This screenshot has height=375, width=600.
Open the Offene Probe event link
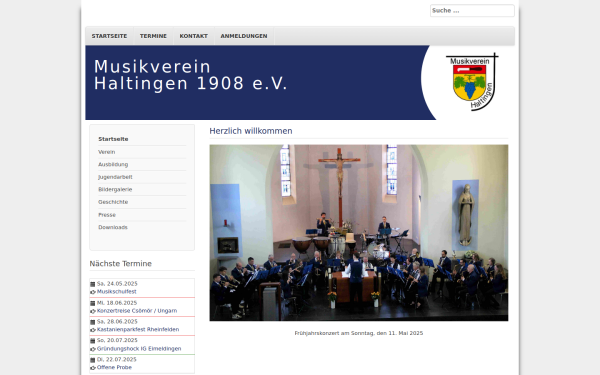click(114, 367)
